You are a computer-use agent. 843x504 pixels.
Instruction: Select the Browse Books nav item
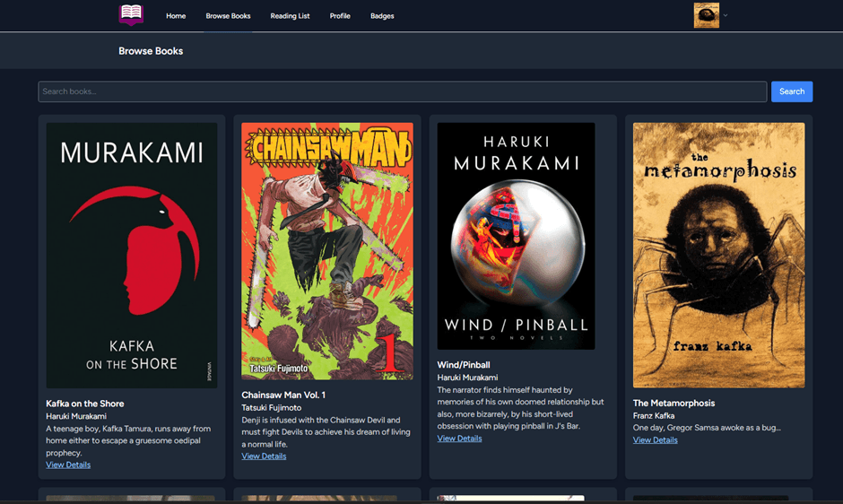tap(228, 16)
